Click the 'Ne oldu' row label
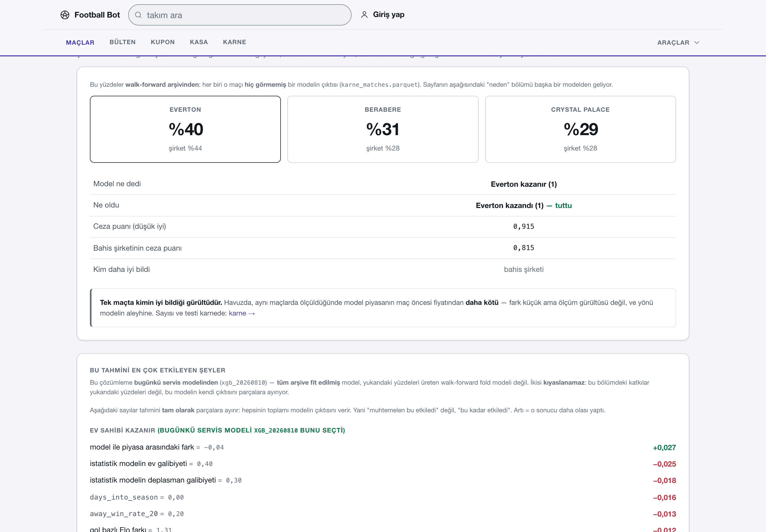 pyautogui.click(x=106, y=205)
